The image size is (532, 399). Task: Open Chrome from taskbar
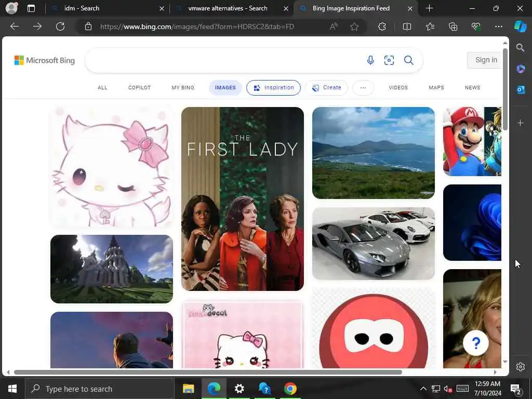(x=290, y=389)
